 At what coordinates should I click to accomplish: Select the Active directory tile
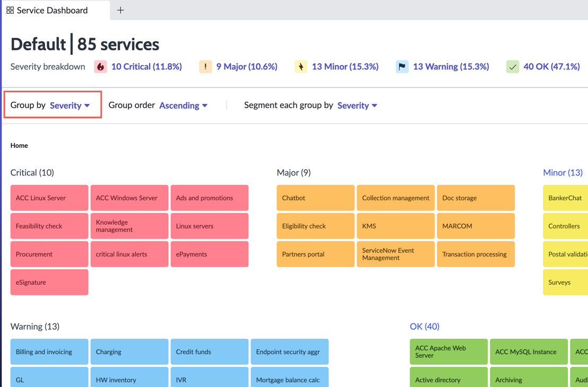pos(449,377)
